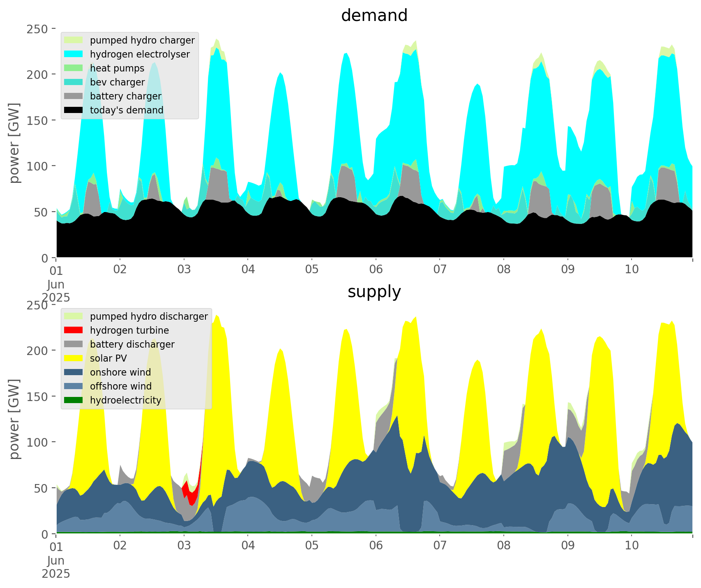Click date tick 05 on demand chart
Image resolution: width=701 pixels, height=588 pixels.
312,270
